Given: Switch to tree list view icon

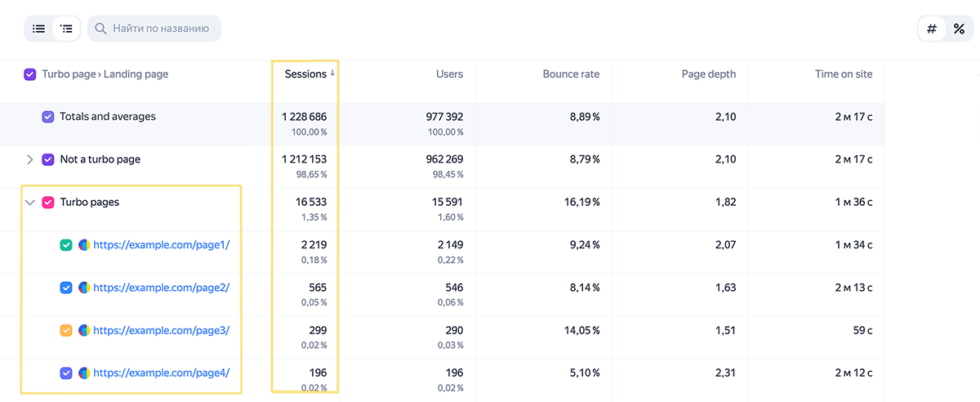Looking at the screenshot, I should click(x=66, y=29).
